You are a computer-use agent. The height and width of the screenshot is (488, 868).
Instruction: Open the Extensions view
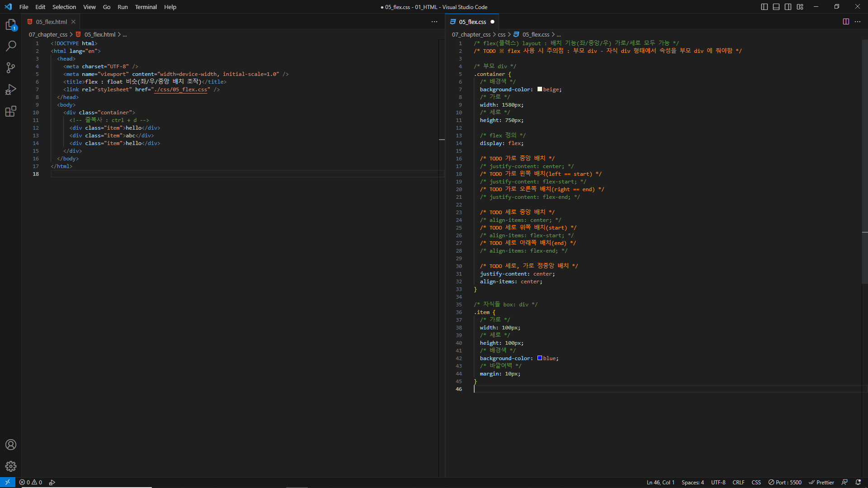click(x=11, y=111)
